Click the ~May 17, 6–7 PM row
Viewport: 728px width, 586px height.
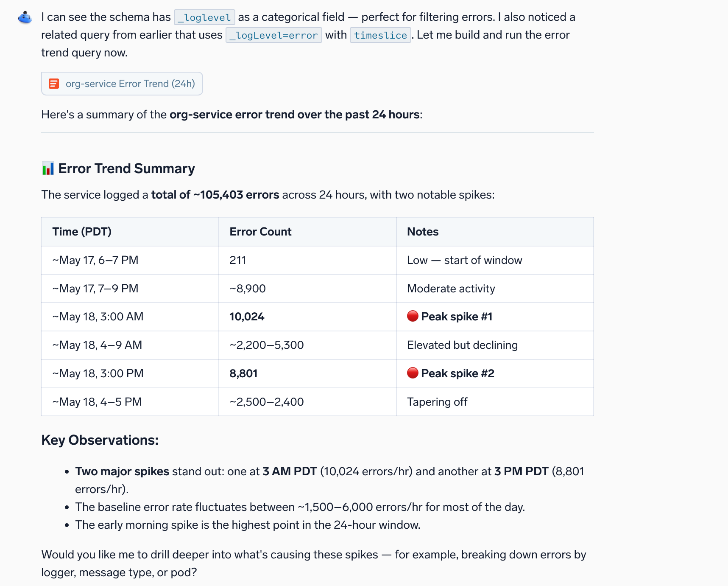pyautogui.click(x=318, y=260)
